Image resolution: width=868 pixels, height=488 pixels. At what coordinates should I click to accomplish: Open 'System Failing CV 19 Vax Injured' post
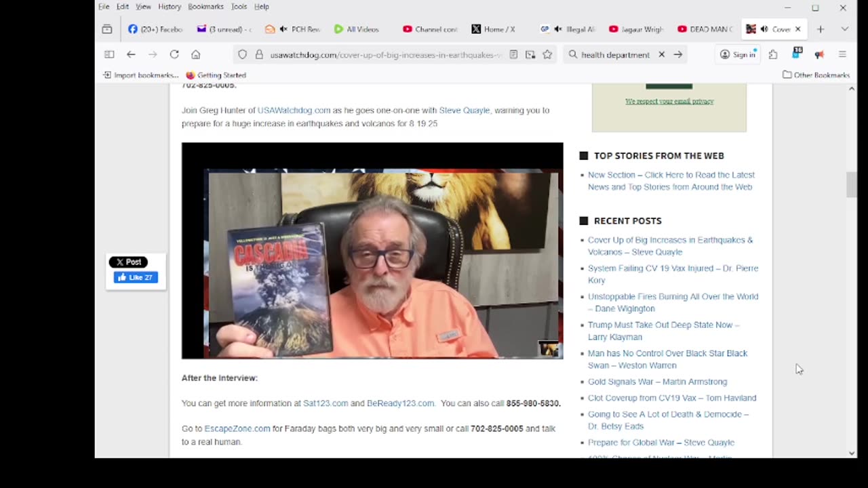point(673,274)
